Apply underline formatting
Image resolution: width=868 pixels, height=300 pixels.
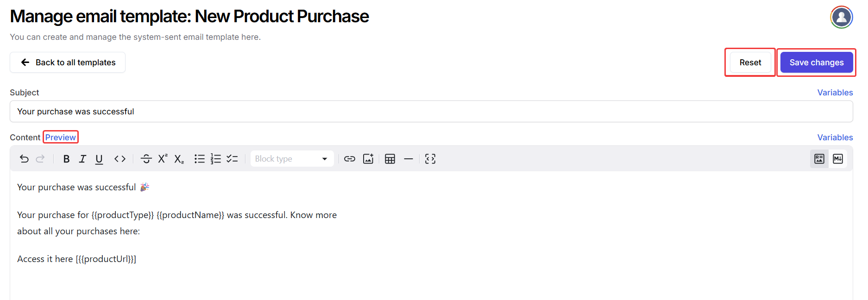[x=99, y=159]
